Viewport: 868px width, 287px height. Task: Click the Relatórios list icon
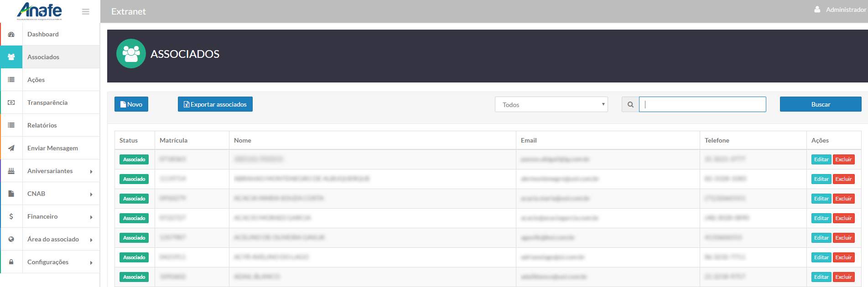[11, 125]
